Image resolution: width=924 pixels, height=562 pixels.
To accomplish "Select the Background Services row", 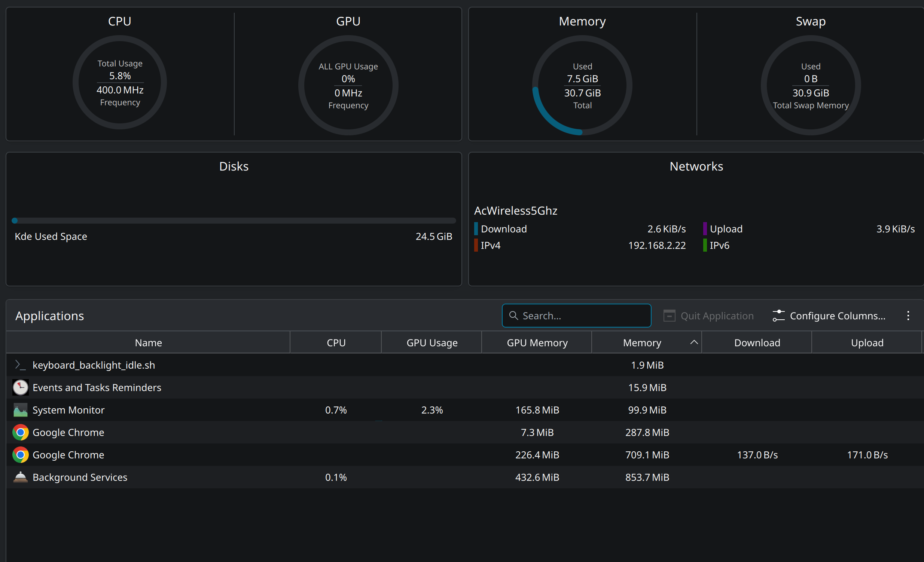I will (x=225, y=477).
